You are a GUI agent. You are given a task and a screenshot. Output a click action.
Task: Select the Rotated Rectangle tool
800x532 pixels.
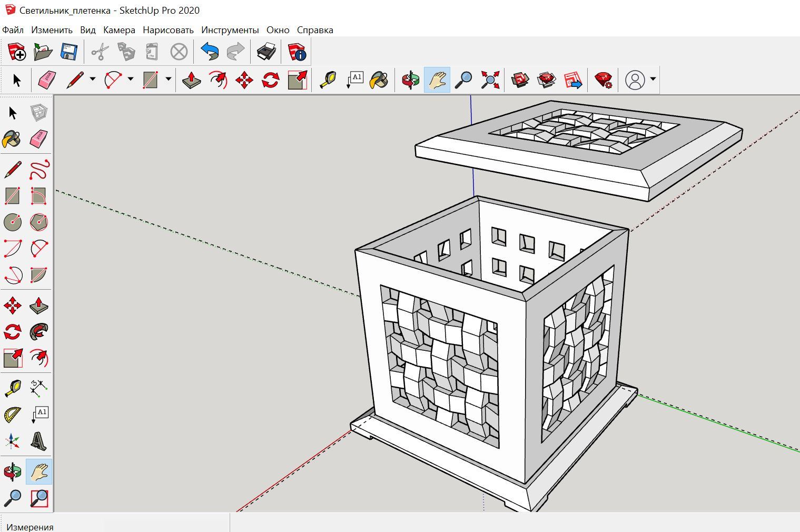point(39,196)
